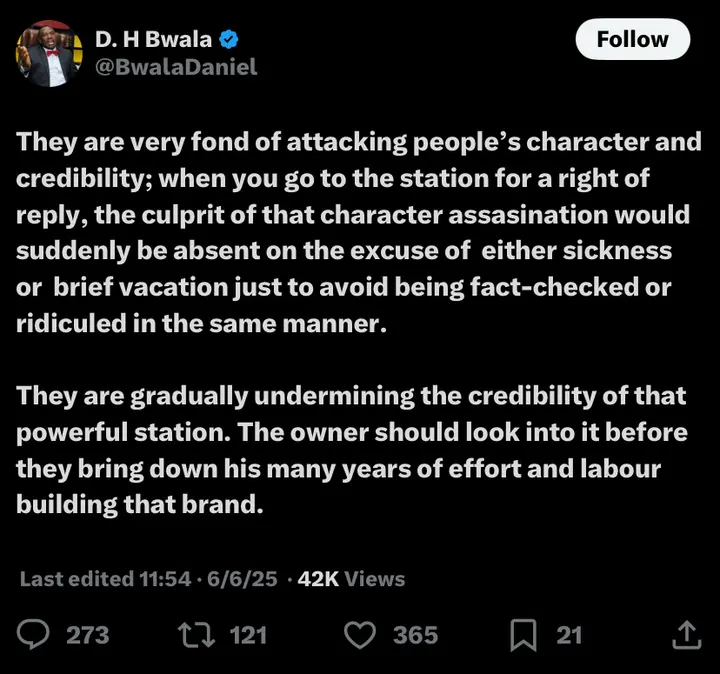Follow the D. H Bwala account
Viewport: 720px width, 674px height.
632,40
